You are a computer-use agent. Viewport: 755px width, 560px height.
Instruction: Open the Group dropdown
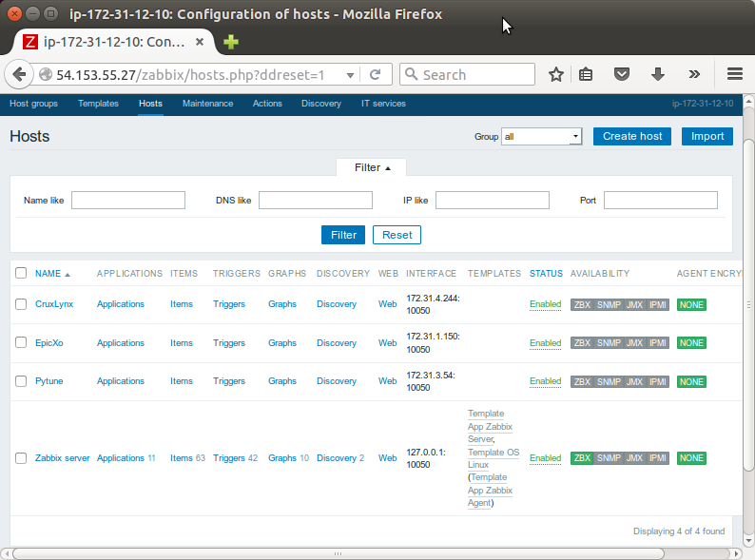coord(541,137)
